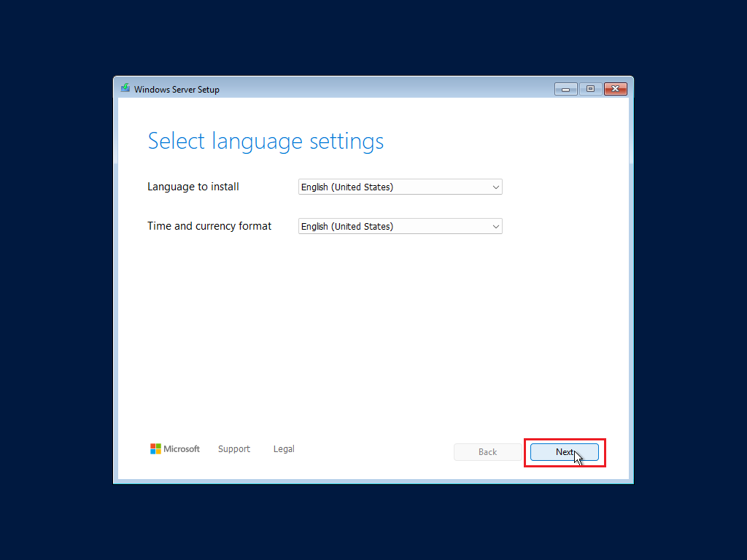This screenshot has height=560, width=747.
Task: Click the 'Language to install' label
Action: point(193,187)
